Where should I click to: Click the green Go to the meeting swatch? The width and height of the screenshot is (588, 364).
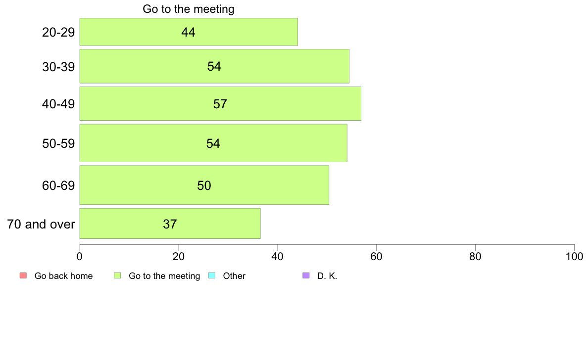pyautogui.click(x=117, y=275)
